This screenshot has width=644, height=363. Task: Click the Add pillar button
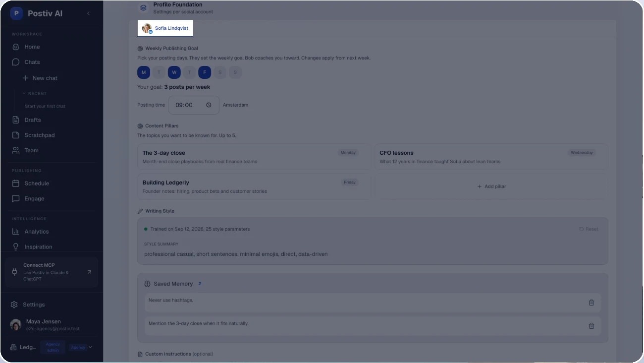[491, 186]
